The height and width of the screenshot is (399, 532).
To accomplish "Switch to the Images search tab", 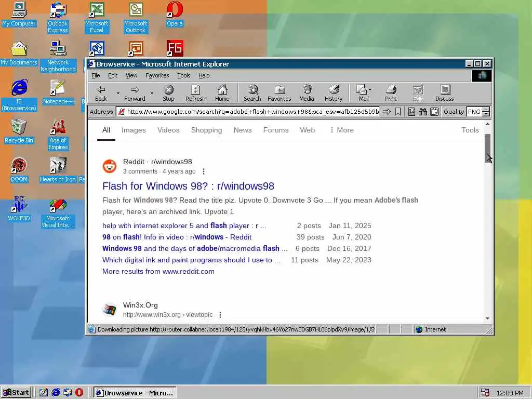I will coord(134,130).
